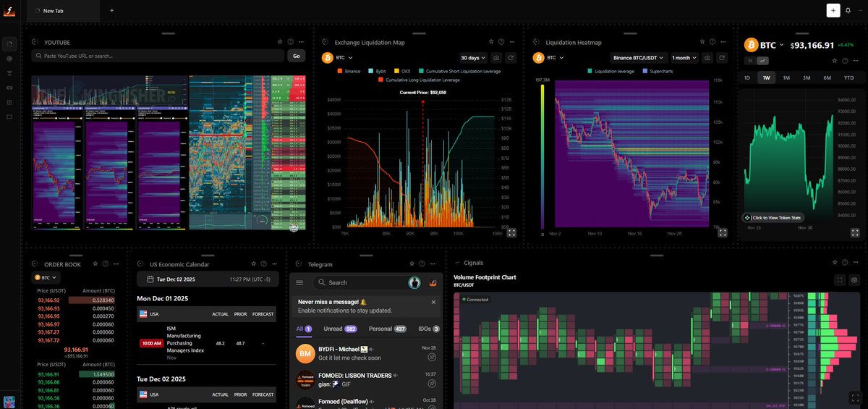Expand the Exchange Liquidation Map to fullscreen
The width and height of the screenshot is (868, 409).
(511, 232)
